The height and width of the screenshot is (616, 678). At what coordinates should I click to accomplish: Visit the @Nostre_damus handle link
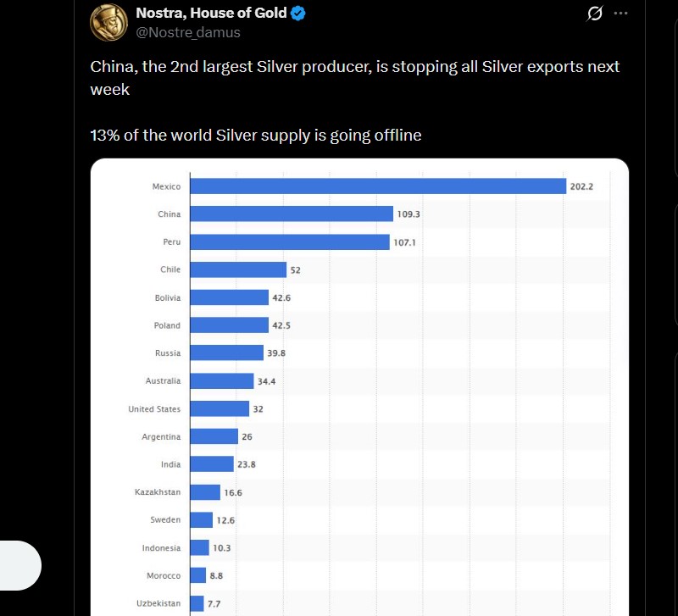(188, 32)
